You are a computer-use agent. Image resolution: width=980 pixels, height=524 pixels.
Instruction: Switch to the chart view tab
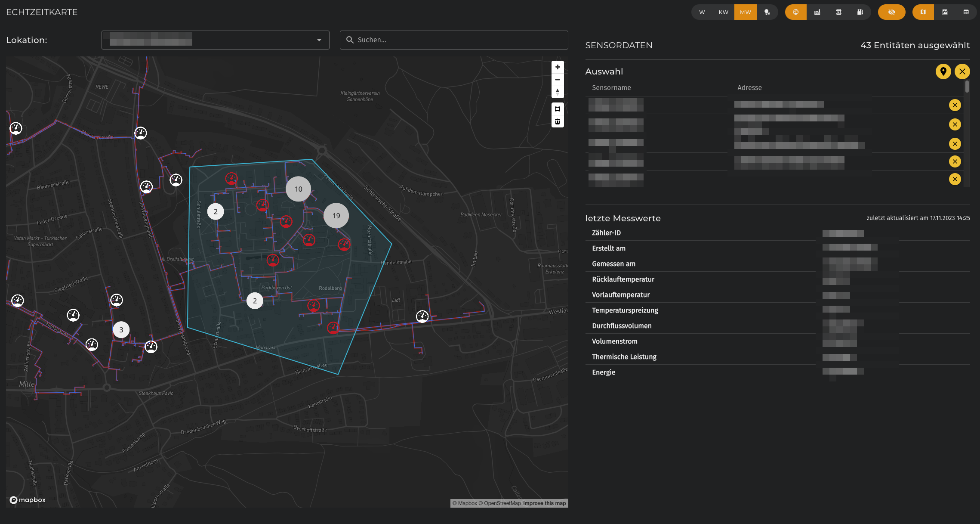(944, 12)
